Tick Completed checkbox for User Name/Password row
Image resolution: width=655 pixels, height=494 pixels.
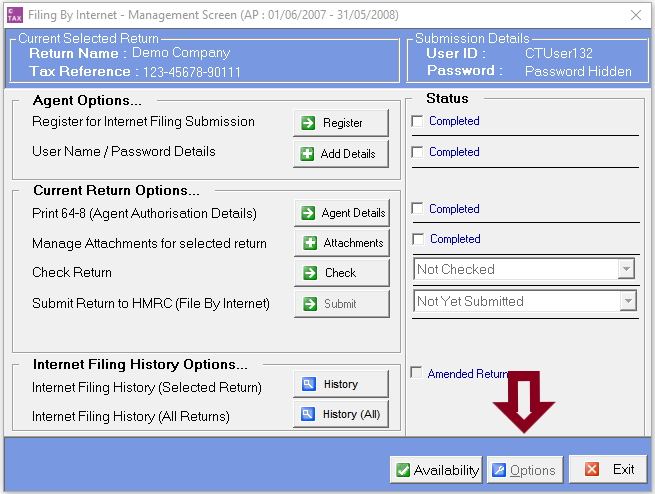(417, 152)
